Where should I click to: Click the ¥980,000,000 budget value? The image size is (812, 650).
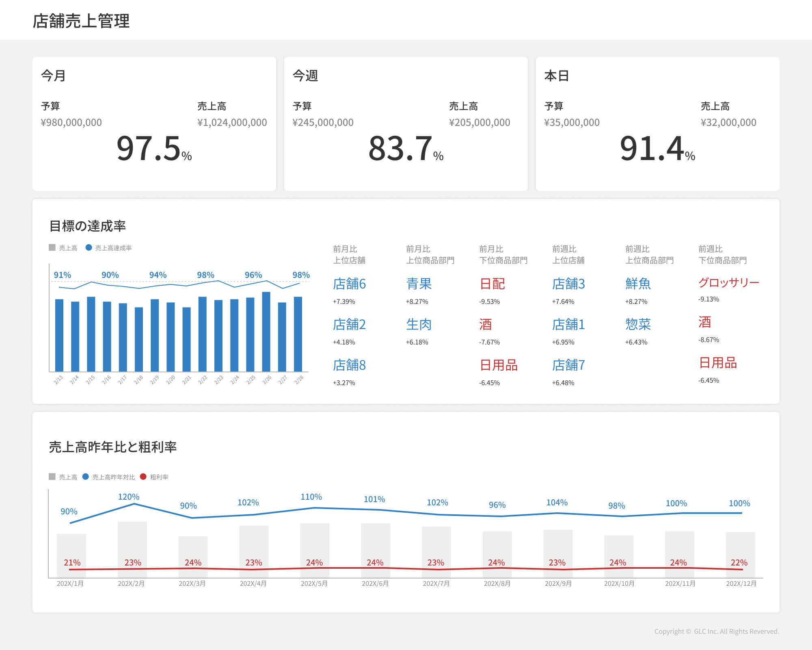coord(71,122)
